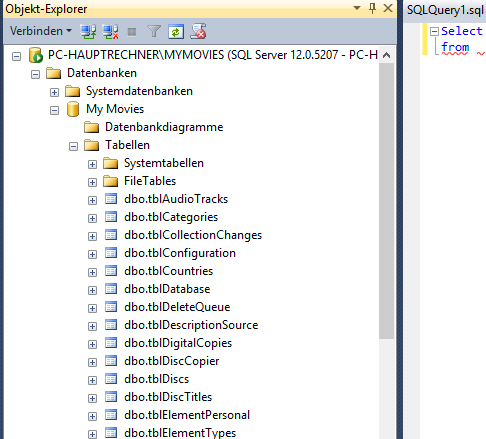Expand the Systemtabellen folder
Viewport: 486px width, 439px height.
point(92,164)
